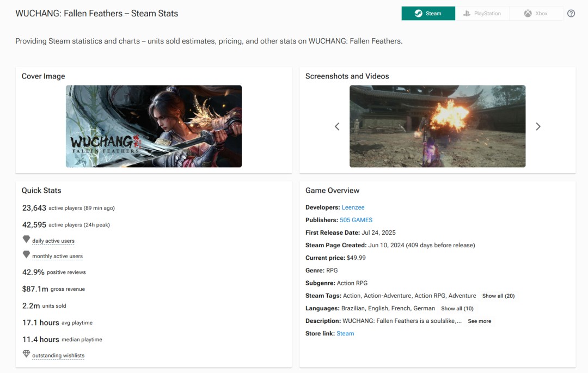Viewport: 588px width, 373px height.
Task: Open the outstanding wishlists link
Action: (x=58, y=356)
